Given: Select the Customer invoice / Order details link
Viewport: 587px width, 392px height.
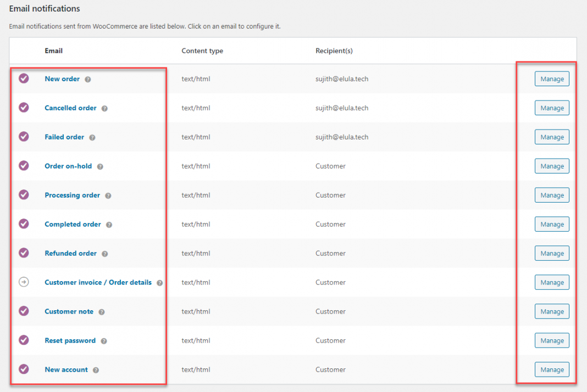Looking at the screenshot, I should point(98,282).
